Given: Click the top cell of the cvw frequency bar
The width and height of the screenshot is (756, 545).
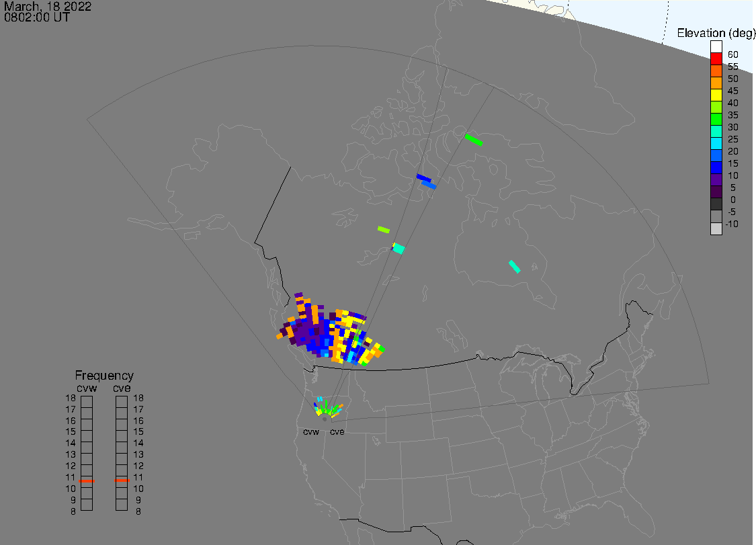Looking at the screenshot, I should pyautogui.click(x=87, y=402).
